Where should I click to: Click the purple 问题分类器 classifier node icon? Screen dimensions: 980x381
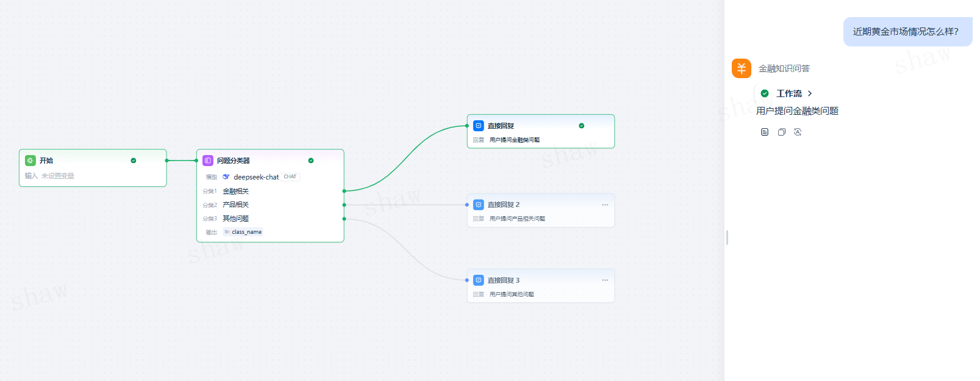click(208, 161)
